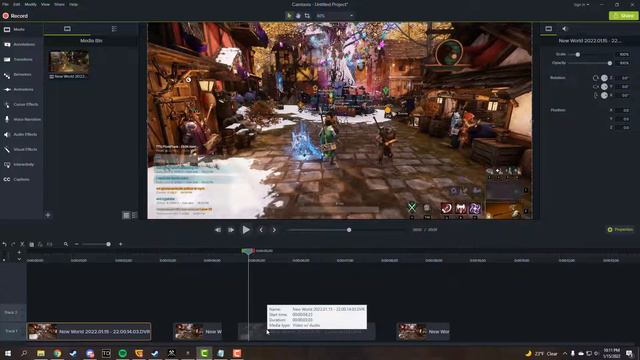Click the X rotation dial
The width and height of the screenshot is (640, 360).
pos(604,96)
